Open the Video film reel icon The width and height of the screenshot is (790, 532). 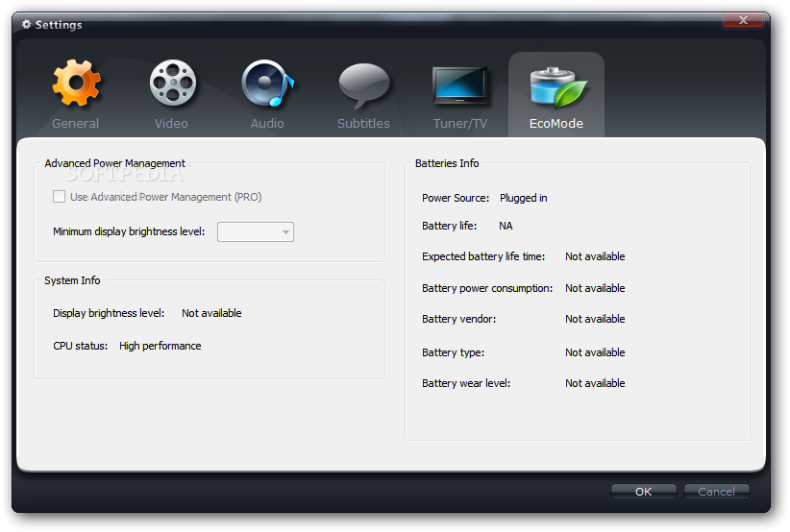173,83
